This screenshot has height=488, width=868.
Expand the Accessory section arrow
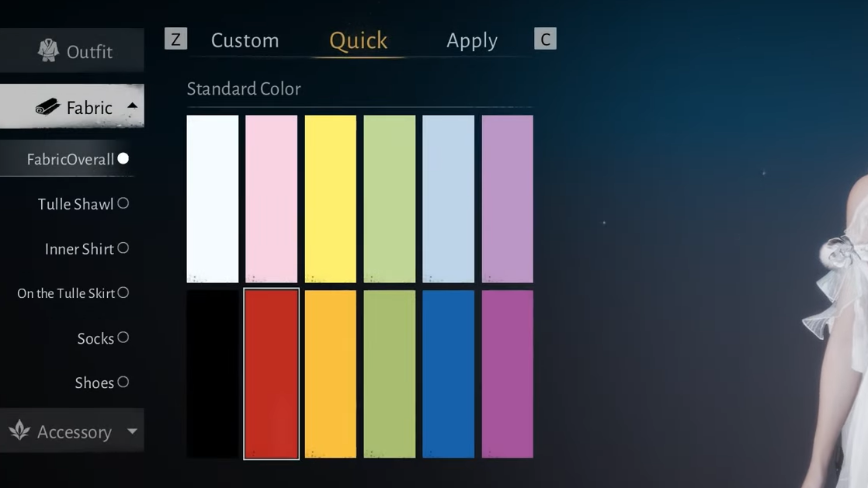pos(132,431)
